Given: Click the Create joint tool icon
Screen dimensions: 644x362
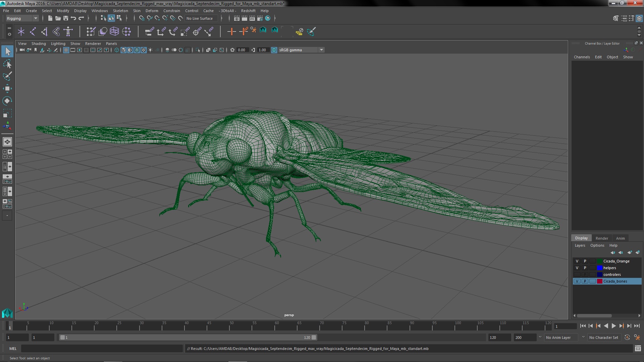Looking at the screenshot, I should tap(33, 32).
